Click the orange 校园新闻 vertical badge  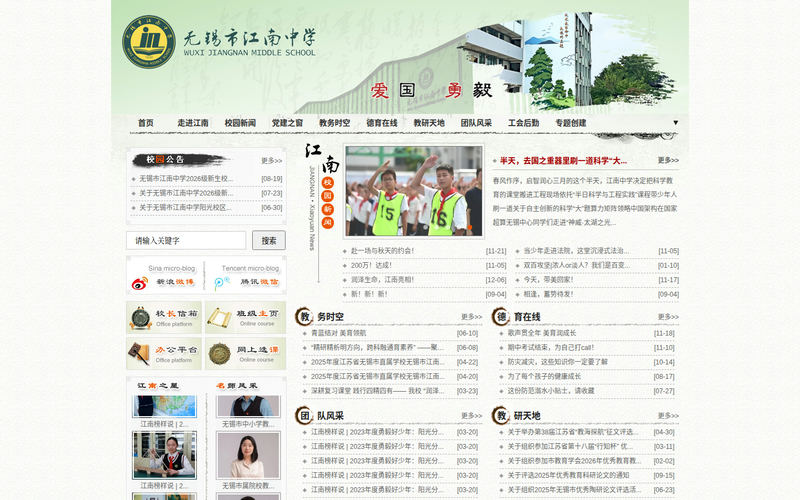328,203
